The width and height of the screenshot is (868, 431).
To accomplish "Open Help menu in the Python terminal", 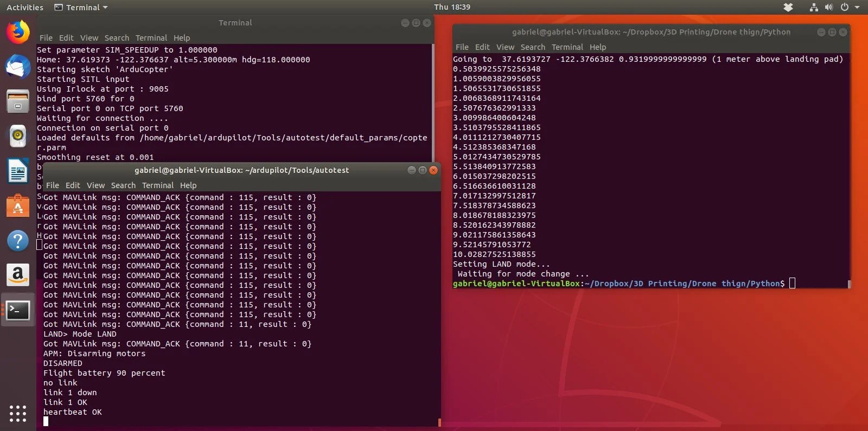I will click(598, 47).
